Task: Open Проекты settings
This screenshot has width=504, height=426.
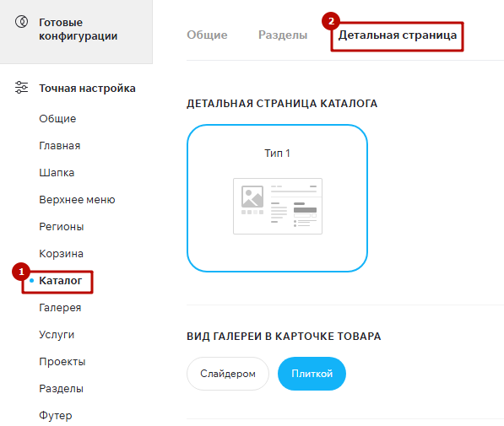Action: point(62,361)
